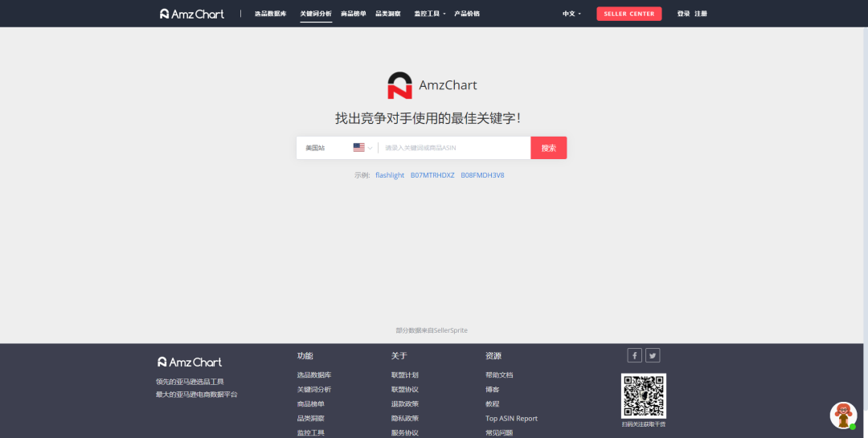868x438 pixels.
Task: Click the 最大的亚马逊电商数据平台 tagline
Action: click(x=197, y=395)
